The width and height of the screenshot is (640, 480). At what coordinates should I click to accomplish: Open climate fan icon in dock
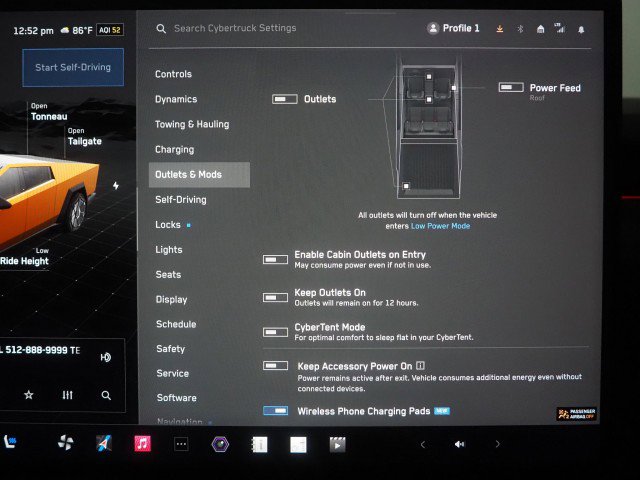point(65,443)
